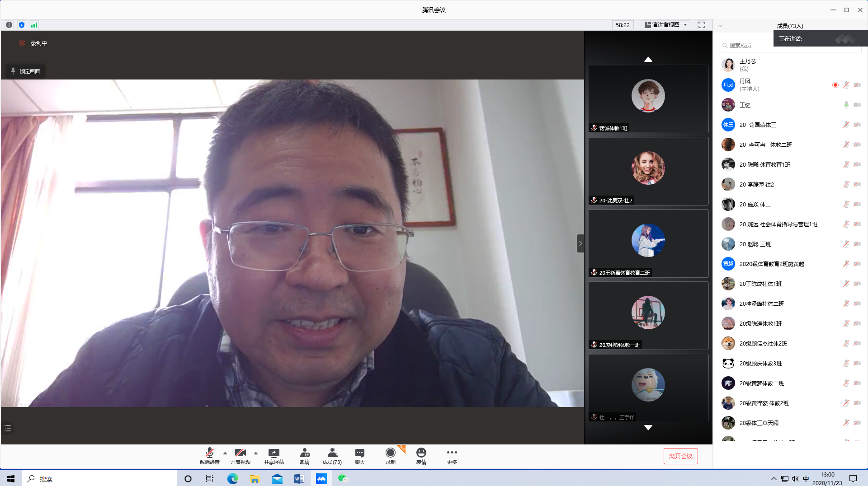The image size is (868, 486).
Task: Click camera-off icon for 丹凤
Action: 857,85
